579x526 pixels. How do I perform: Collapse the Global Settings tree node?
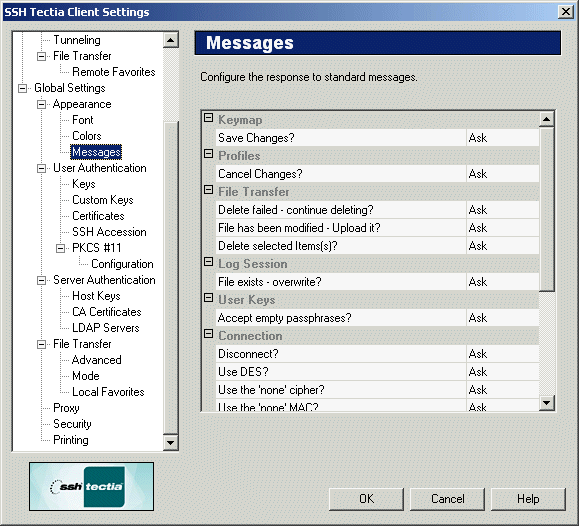pyautogui.click(x=23, y=88)
